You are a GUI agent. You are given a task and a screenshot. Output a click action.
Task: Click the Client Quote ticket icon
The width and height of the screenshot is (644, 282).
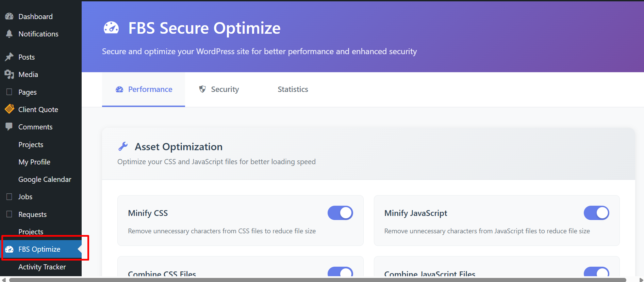pyautogui.click(x=9, y=109)
